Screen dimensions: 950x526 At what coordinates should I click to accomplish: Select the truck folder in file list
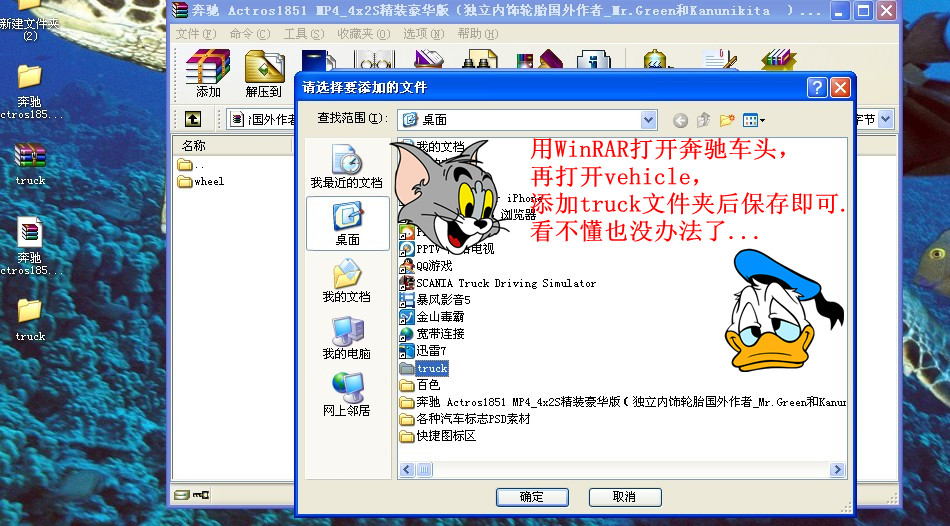pos(424,368)
